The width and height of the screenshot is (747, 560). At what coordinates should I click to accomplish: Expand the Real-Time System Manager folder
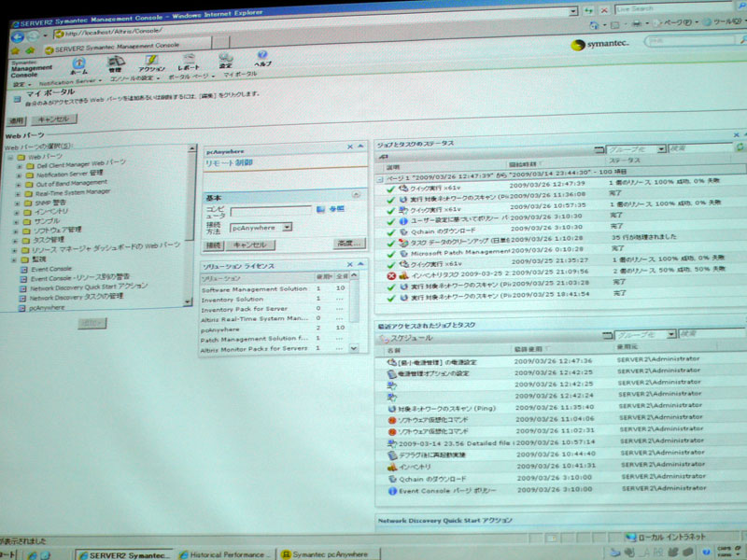coord(18,194)
